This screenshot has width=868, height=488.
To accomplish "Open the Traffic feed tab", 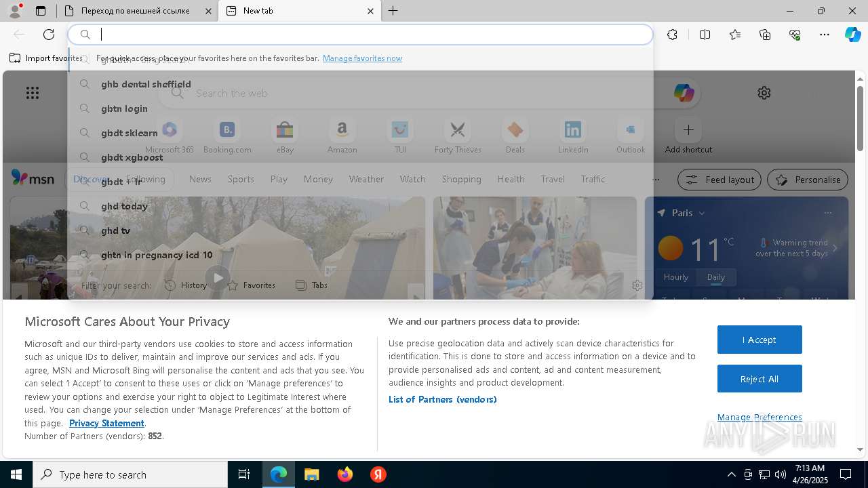I will [x=593, y=179].
